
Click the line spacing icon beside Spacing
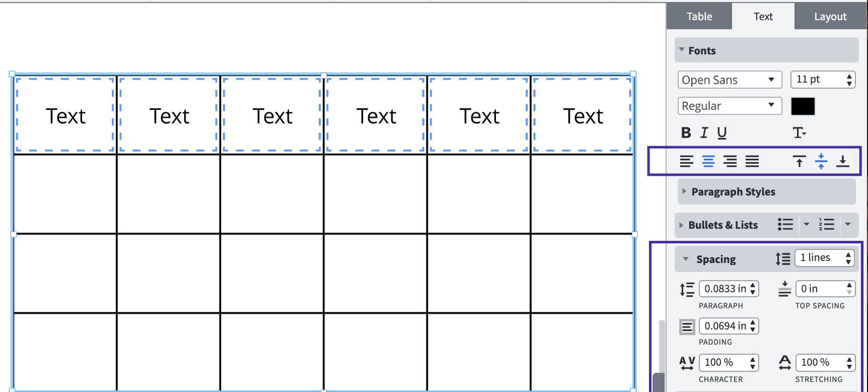click(x=782, y=258)
